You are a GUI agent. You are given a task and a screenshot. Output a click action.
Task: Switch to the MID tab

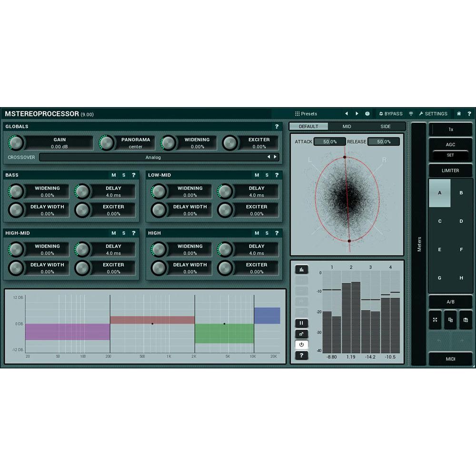click(347, 127)
